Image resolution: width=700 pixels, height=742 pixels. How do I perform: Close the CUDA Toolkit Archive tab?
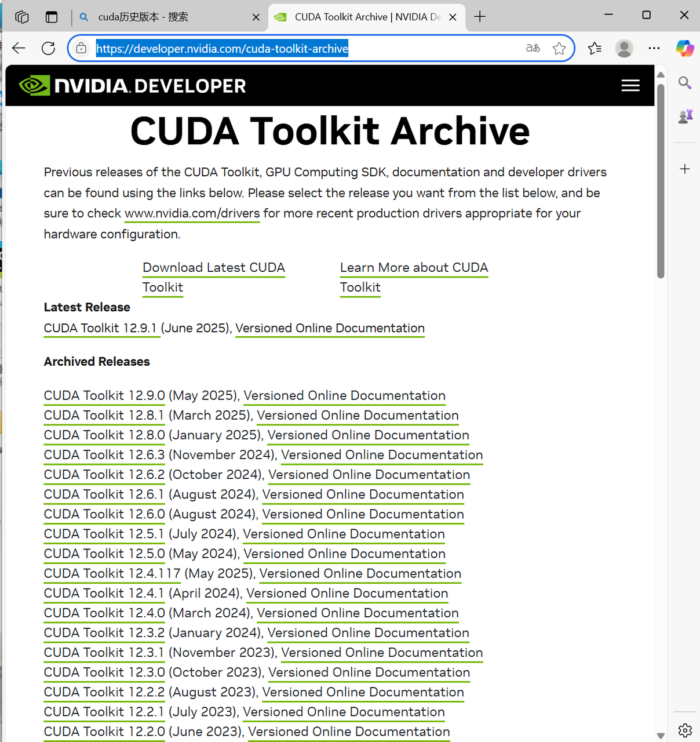coord(453,17)
